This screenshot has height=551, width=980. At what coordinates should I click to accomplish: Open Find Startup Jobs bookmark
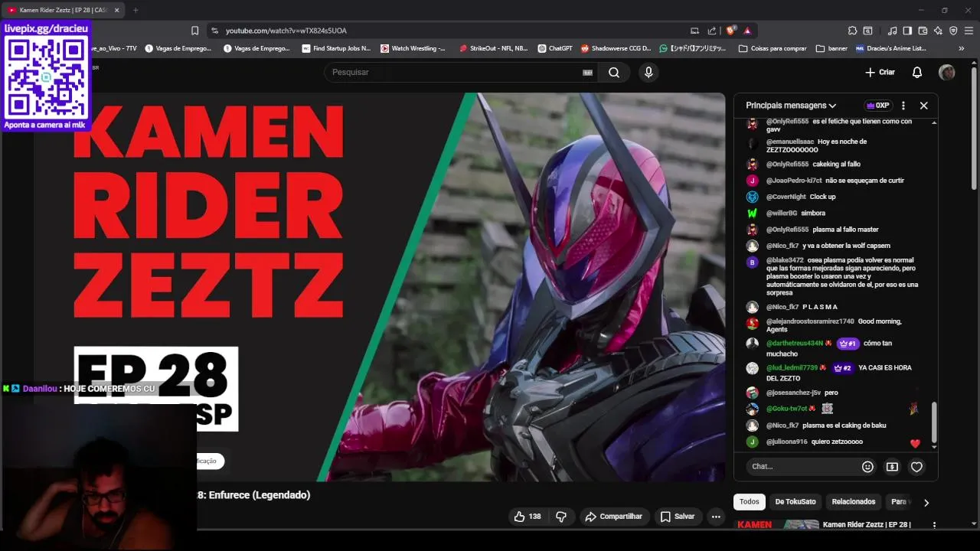point(335,48)
